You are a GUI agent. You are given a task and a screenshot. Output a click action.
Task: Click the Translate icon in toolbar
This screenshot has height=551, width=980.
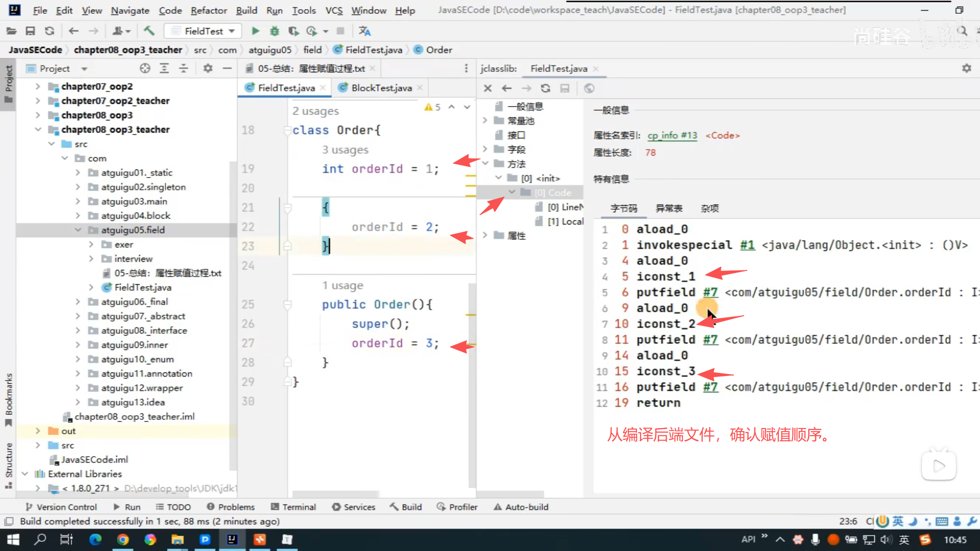[364, 31]
